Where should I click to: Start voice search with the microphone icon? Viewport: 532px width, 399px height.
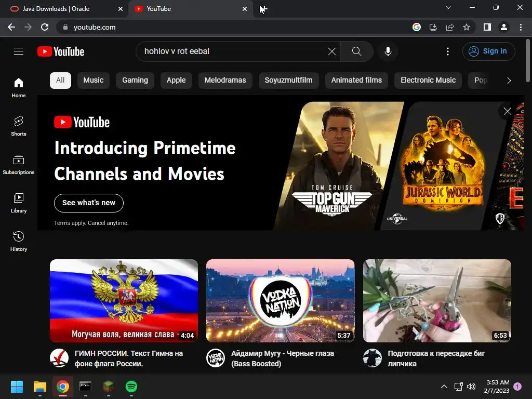point(388,51)
